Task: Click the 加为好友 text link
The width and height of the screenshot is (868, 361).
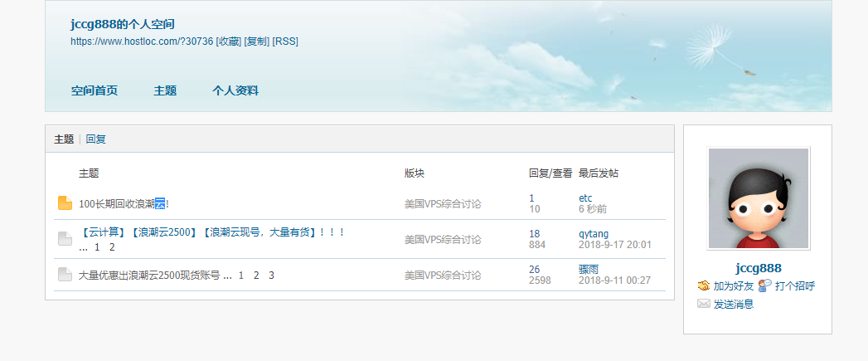Action: pyautogui.click(x=734, y=286)
